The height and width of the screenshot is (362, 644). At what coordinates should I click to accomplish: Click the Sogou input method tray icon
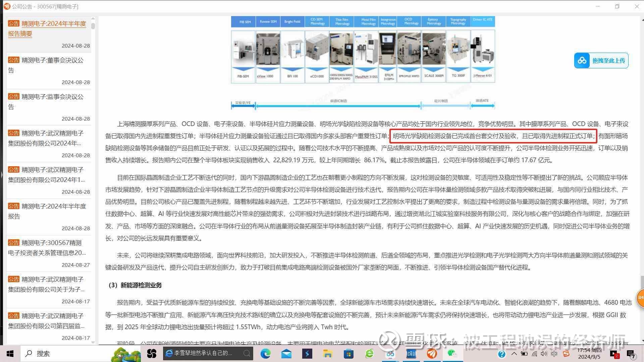coord(566,354)
